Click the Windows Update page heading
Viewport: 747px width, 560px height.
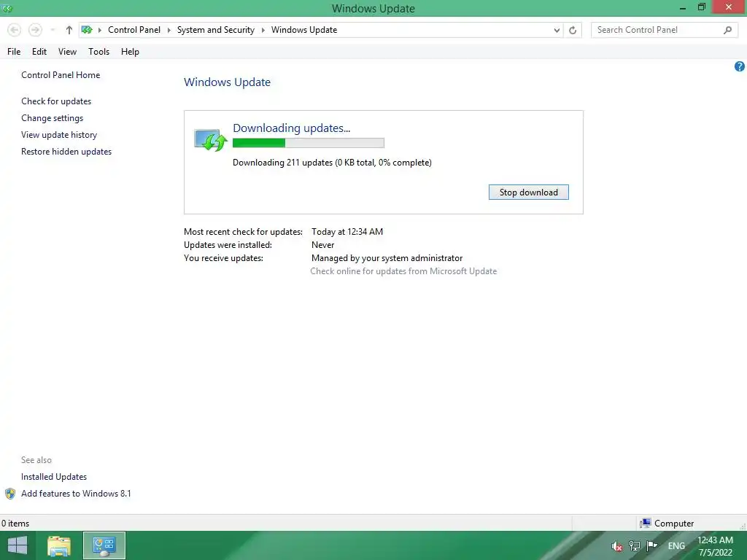(x=228, y=82)
